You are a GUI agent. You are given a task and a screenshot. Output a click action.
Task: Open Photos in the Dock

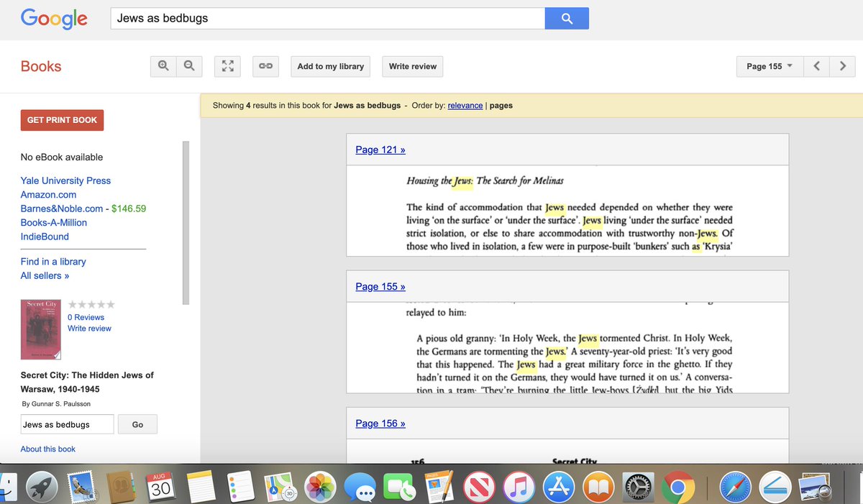click(x=321, y=488)
